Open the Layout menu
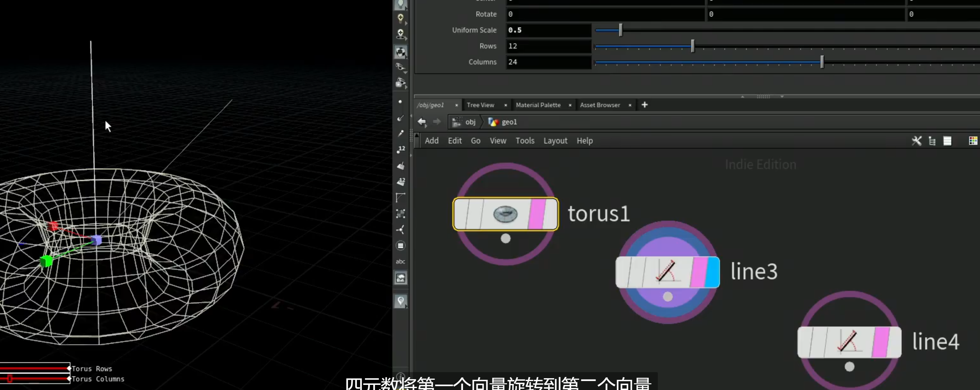Viewport: 980px width, 390px height. click(x=555, y=141)
